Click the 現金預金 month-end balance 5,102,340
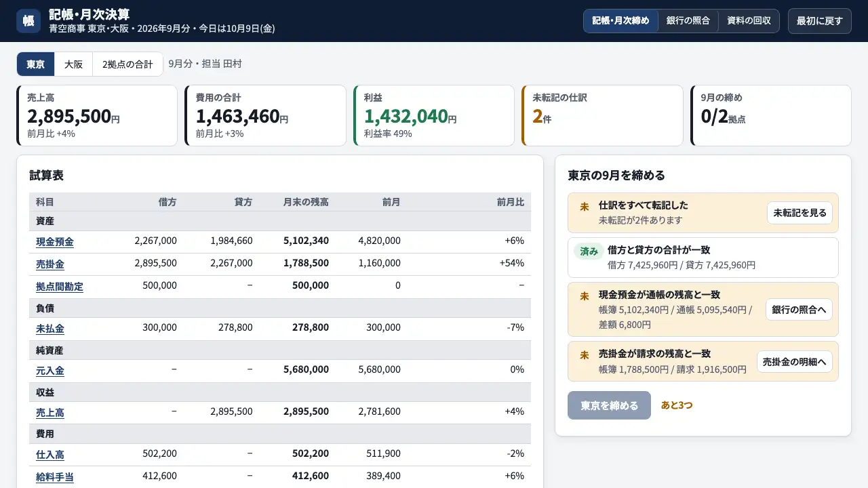Viewport: 868px width, 488px height. pos(306,241)
